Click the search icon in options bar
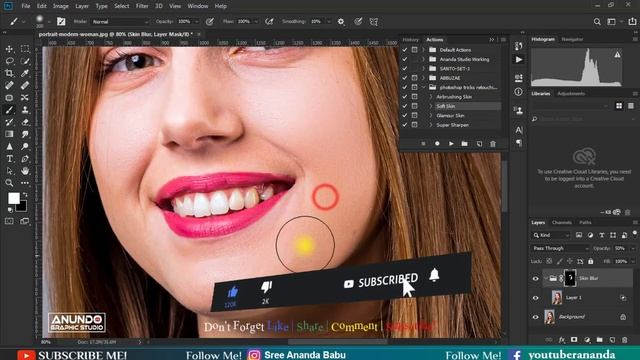Screen dimensions: 640x360 click(597, 22)
